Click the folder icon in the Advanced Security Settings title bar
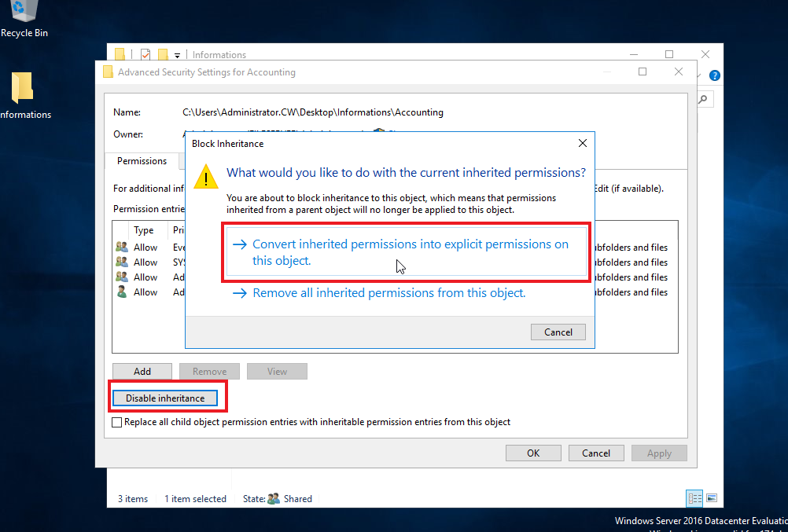This screenshot has height=532, width=788. pyautogui.click(x=108, y=72)
